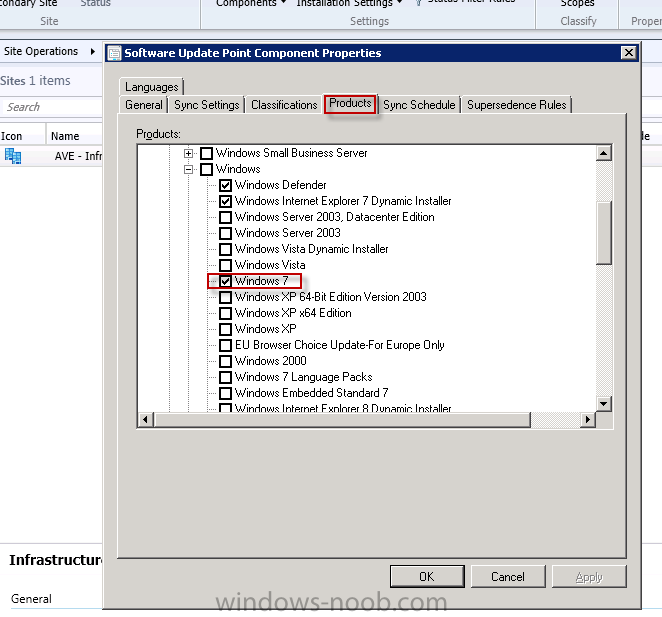Click the horizontal scroll left arrow

pyautogui.click(x=146, y=420)
